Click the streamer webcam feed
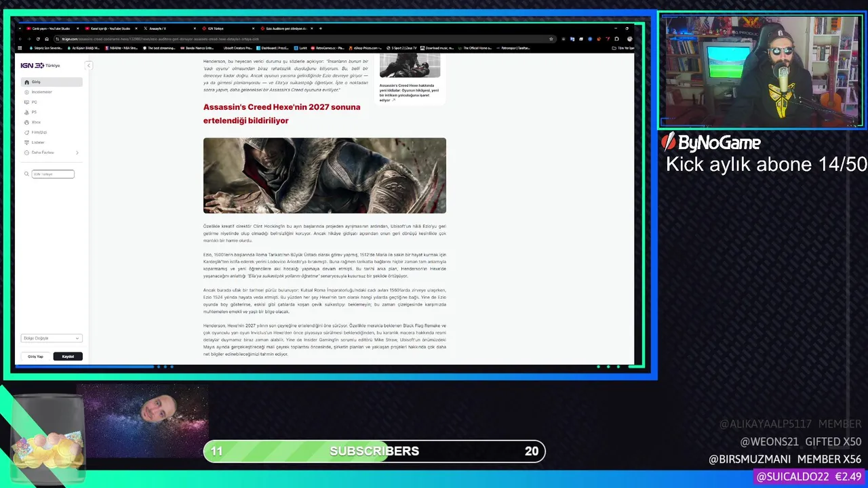 (762, 70)
